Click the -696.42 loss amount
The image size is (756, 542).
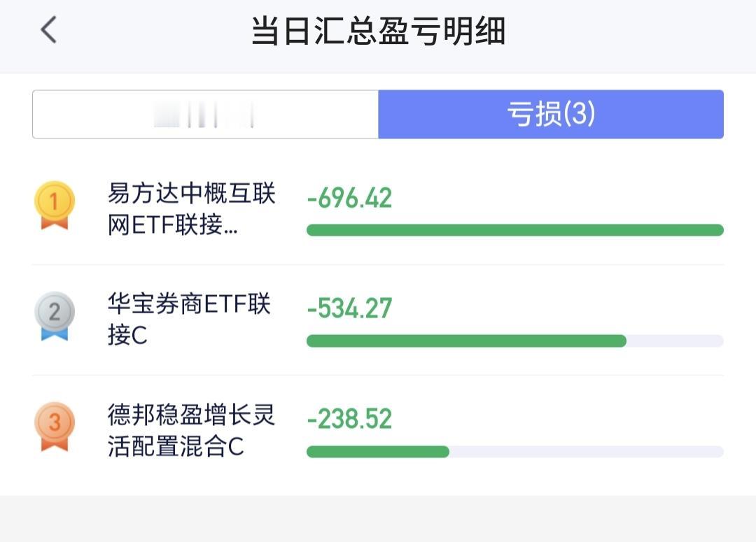point(349,198)
